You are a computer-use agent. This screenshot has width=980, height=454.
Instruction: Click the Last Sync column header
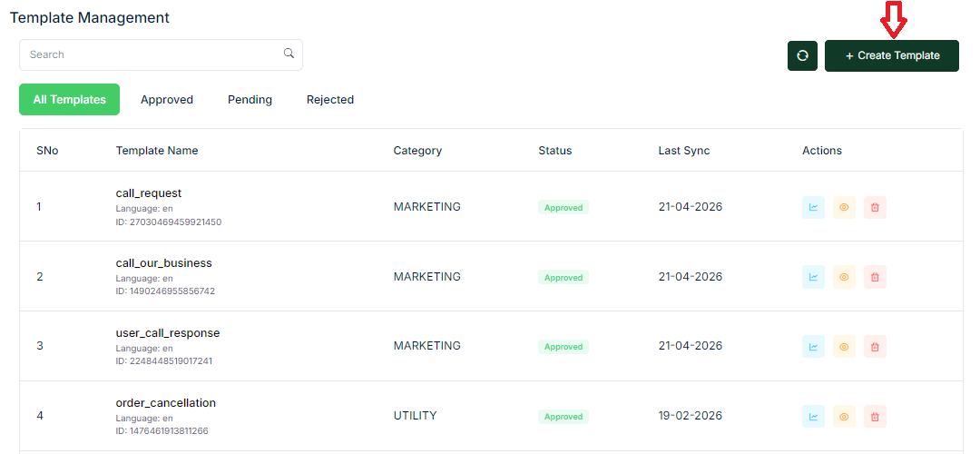[x=684, y=151]
